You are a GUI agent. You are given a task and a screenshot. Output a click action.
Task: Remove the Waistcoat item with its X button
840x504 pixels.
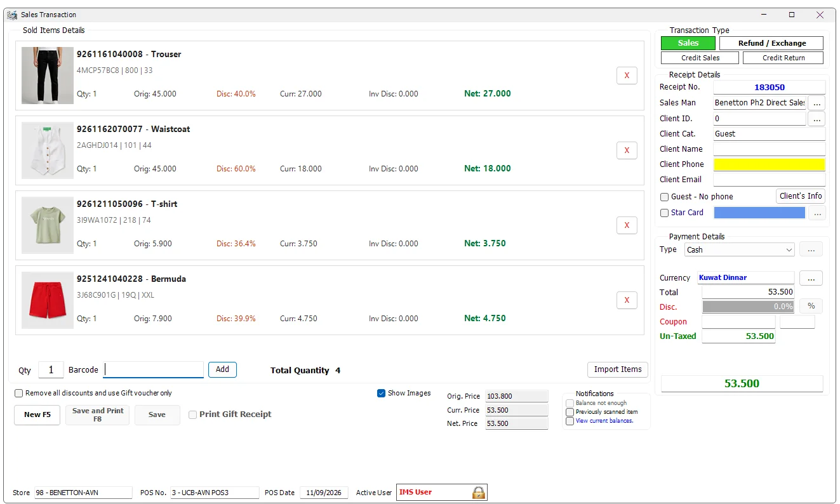click(x=627, y=150)
